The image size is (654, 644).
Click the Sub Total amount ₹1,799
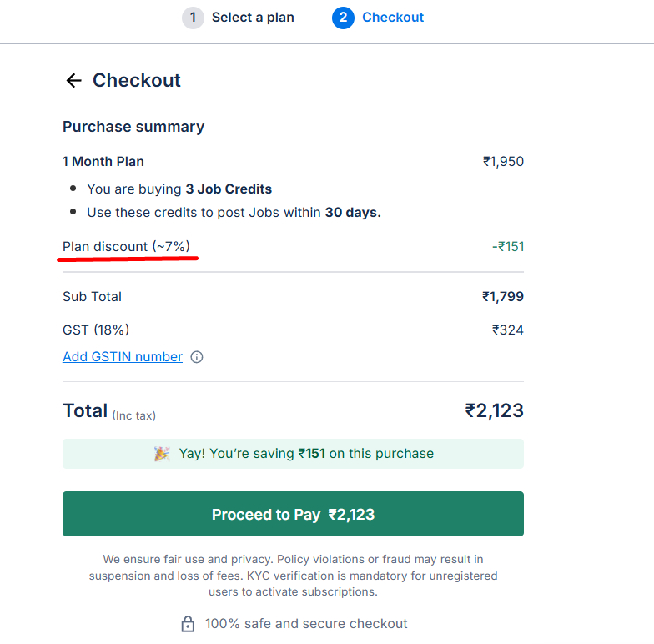[x=503, y=297]
